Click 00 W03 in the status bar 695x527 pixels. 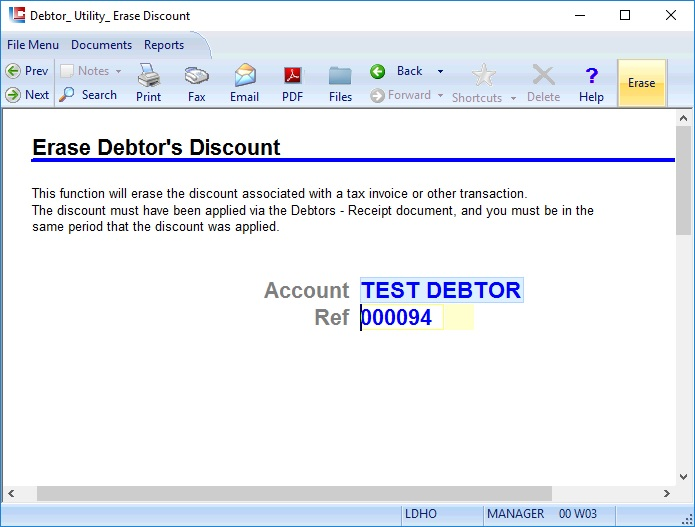click(578, 514)
